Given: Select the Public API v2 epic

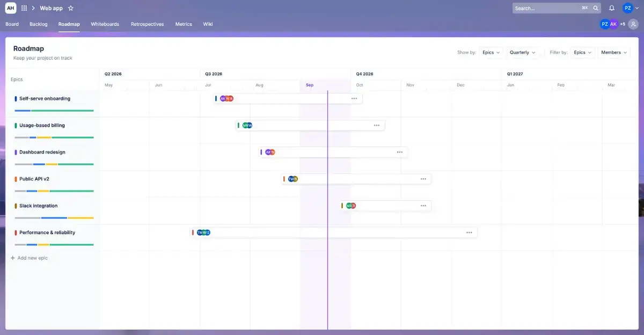Looking at the screenshot, I should [34, 179].
